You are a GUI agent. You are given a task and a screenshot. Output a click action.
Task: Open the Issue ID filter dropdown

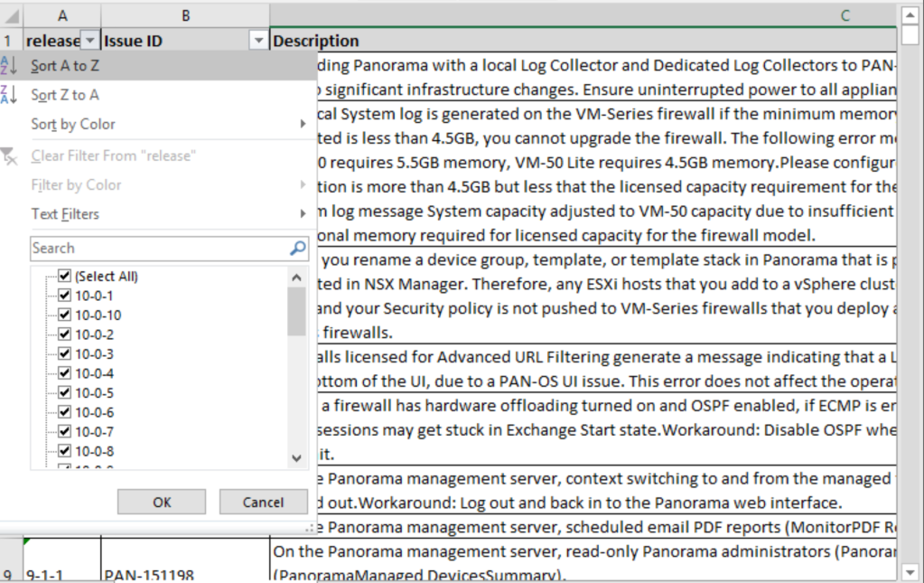tap(259, 41)
